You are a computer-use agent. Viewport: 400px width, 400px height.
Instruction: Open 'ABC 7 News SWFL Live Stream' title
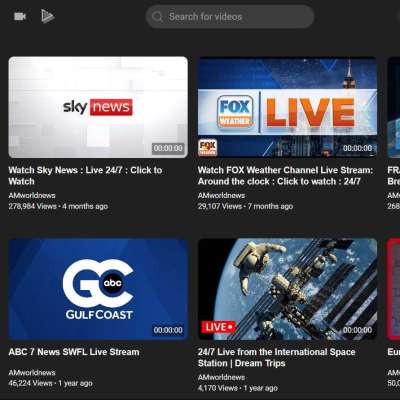click(74, 352)
